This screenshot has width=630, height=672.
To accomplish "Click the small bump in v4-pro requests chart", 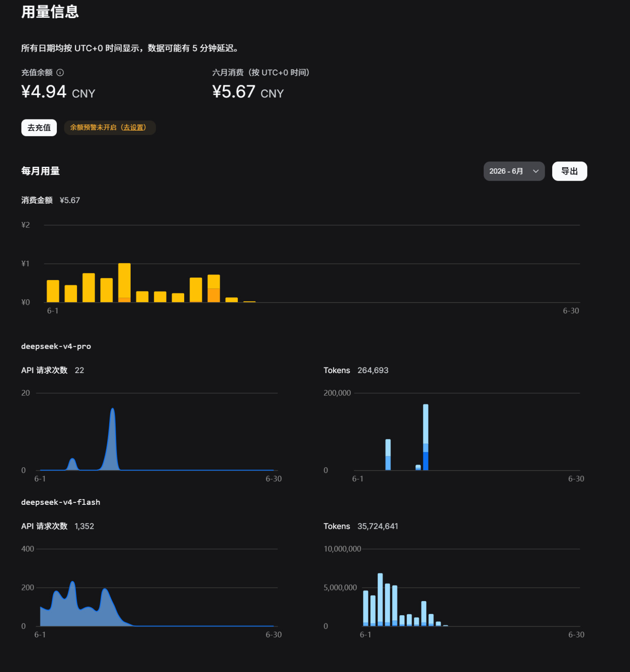I will click(73, 459).
